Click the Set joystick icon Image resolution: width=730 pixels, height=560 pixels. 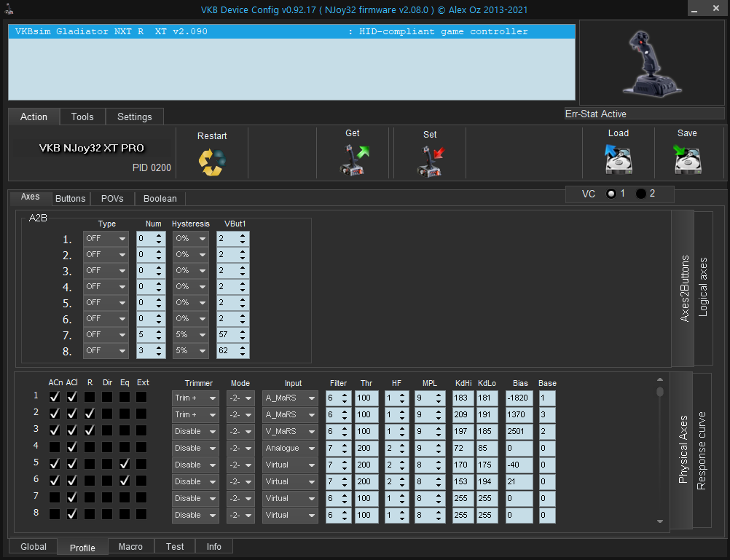(x=431, y=161)
